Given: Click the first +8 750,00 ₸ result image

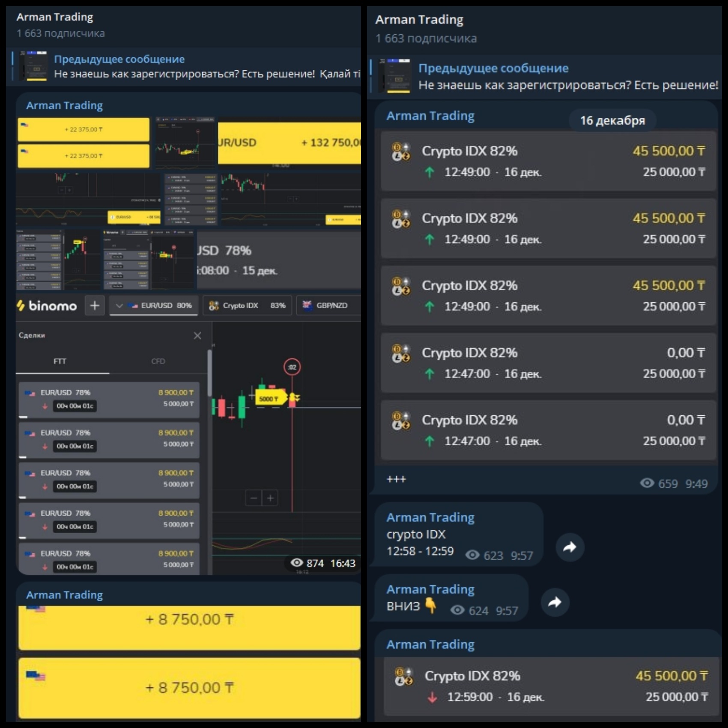Looking at the screenshot, I should [x=189, y=627].
